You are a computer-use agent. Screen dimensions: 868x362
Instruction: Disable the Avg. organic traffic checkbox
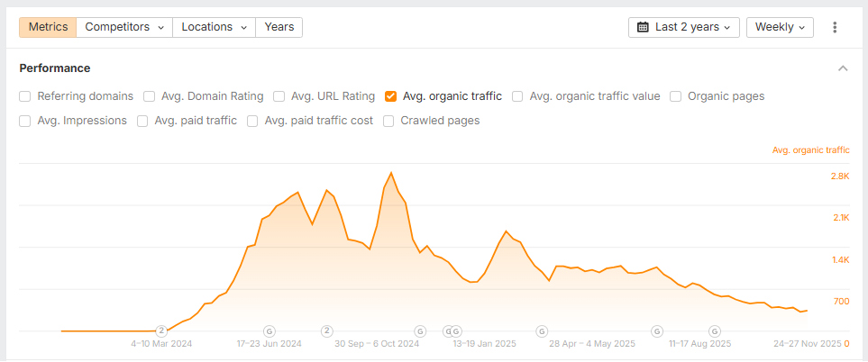pos(390,96)
